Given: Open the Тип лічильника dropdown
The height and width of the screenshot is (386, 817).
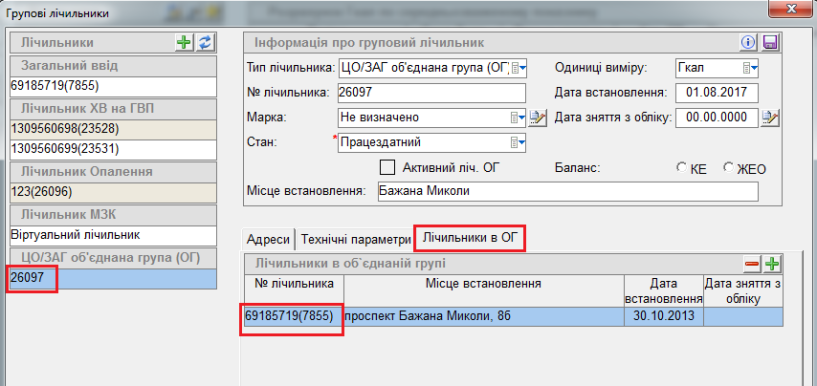Looking at the screenshot, I should pos(518,68).
